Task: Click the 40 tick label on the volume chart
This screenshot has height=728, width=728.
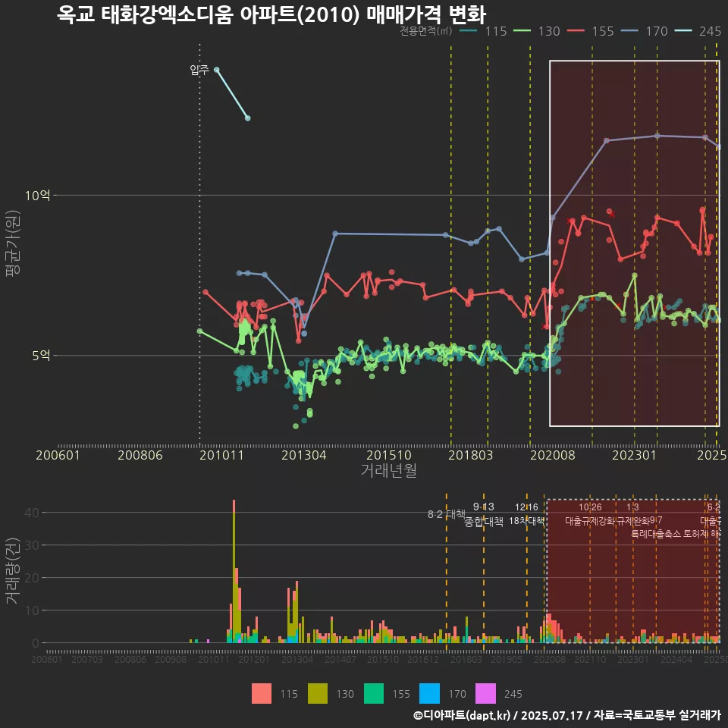Action: pos(32,513)
